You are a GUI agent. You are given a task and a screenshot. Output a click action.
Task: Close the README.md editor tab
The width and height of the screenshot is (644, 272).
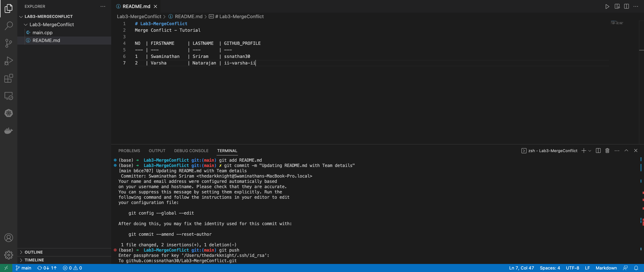155,6
